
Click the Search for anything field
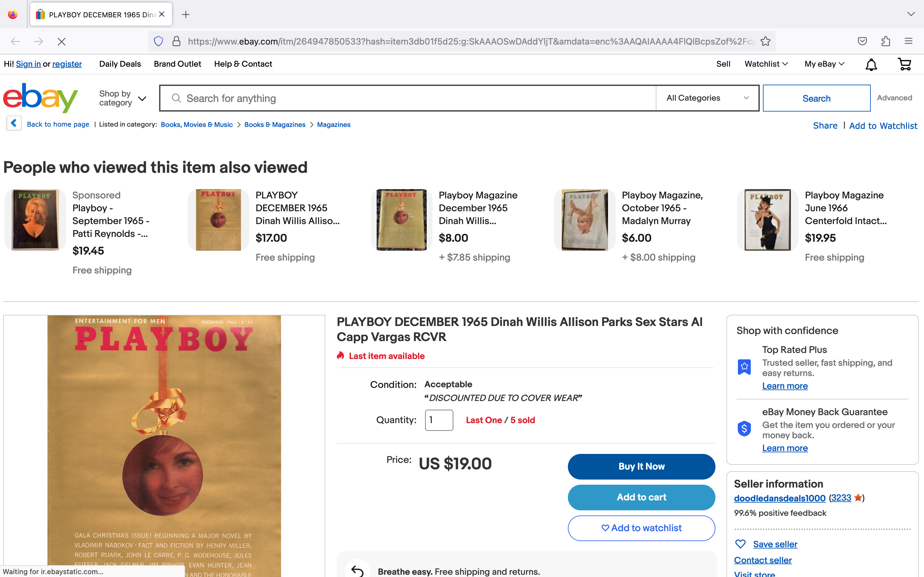tap(407, 98)
